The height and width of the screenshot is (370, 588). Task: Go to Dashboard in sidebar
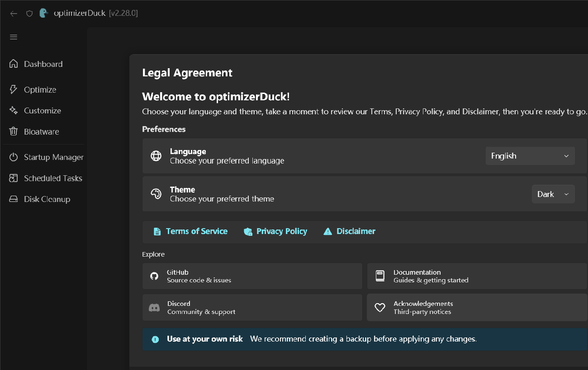coord(43,64)
